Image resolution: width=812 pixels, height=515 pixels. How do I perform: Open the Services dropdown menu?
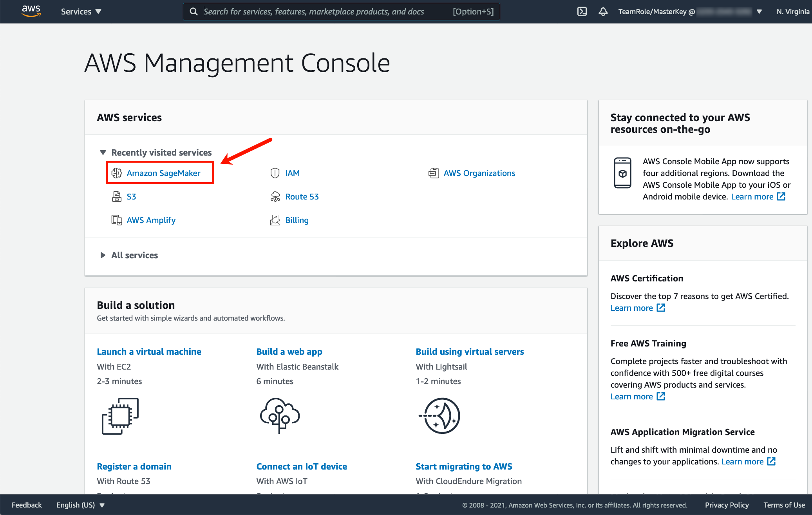click(x=82, y=11)
